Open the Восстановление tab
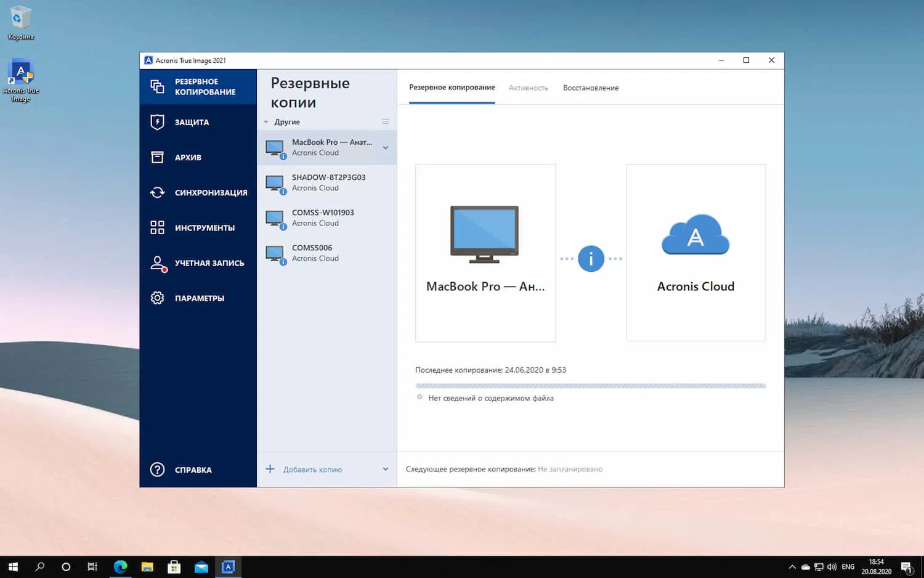 click(x=590, y=88)
